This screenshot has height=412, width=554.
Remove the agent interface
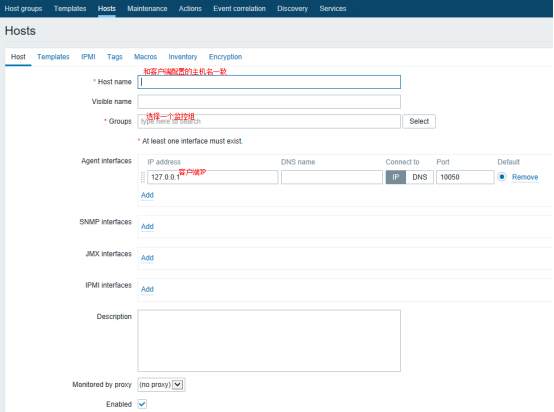(525, 177)
